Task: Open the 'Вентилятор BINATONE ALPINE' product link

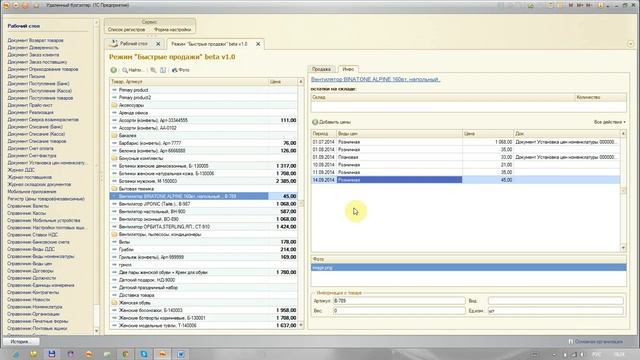Action: pyautogui.click(x=376, y=79)
